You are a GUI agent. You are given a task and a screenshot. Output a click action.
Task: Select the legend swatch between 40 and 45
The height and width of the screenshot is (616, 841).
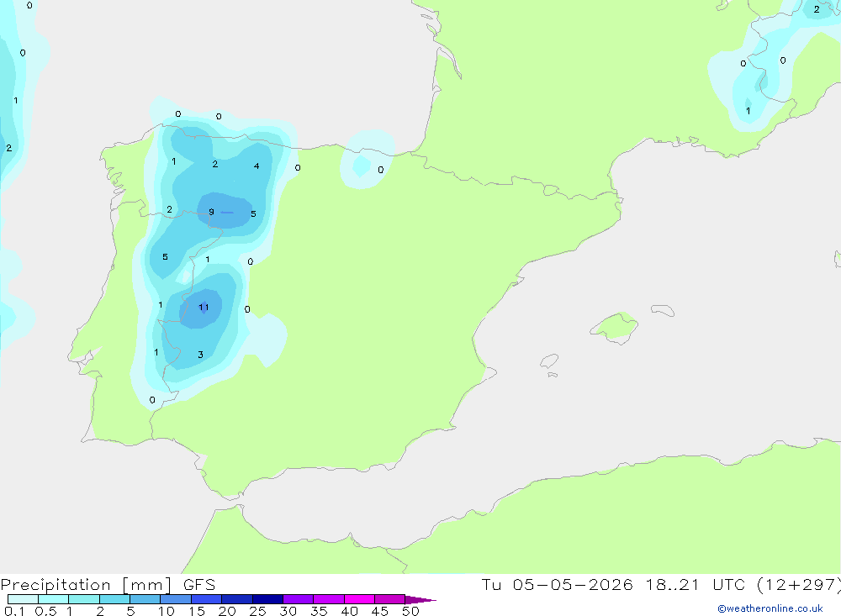pos(359,599)
